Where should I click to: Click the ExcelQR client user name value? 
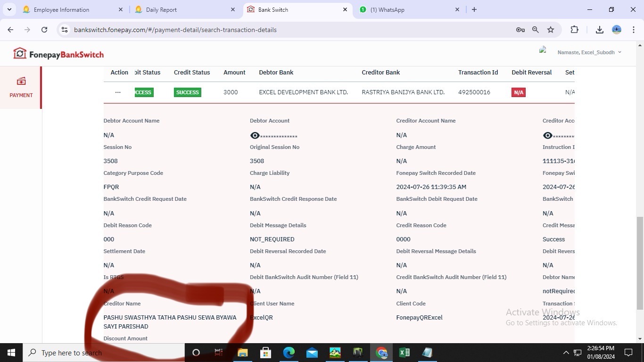pos(262,318)
